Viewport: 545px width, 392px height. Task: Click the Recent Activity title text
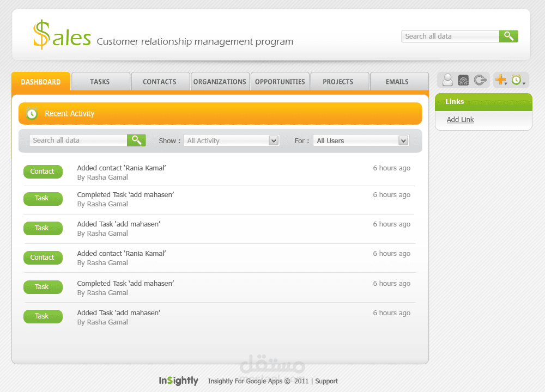pyautogui.click(x=70, y=114)
